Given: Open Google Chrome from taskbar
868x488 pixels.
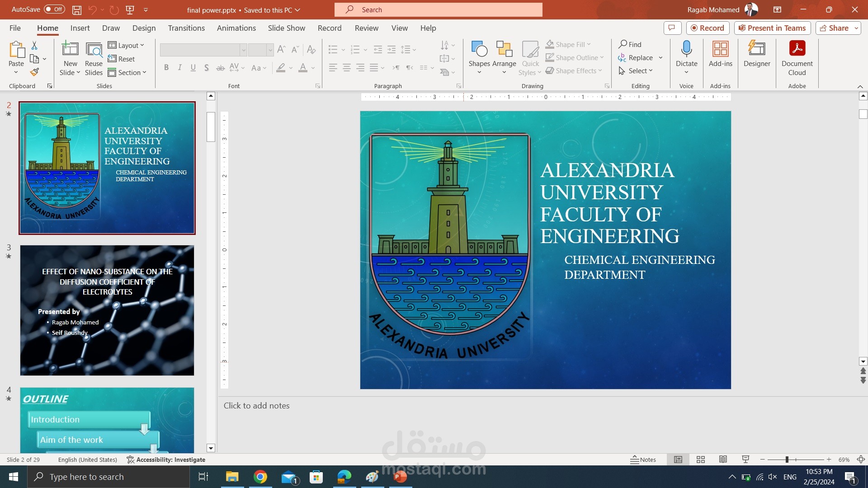Looking at the screenshot, I should [260, 477].
